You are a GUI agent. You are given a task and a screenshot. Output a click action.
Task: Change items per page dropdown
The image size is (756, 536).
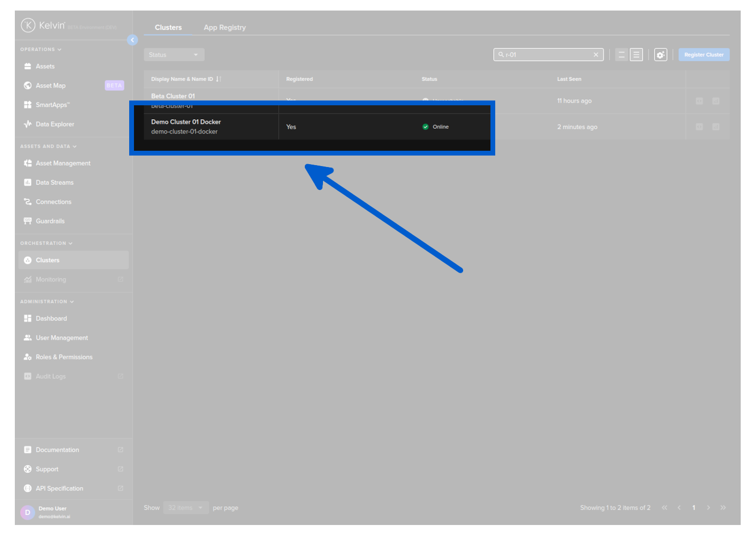click(x=186, y=508)
